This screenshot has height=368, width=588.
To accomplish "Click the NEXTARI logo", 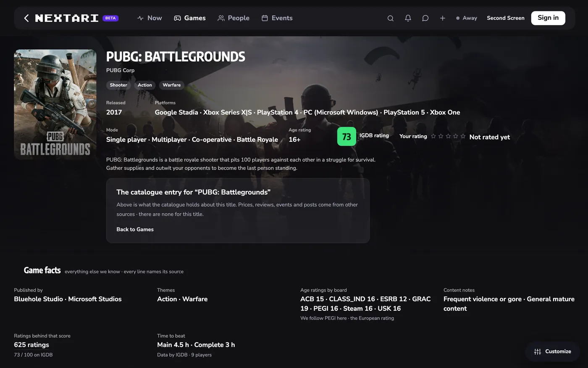I will point(67,18).
